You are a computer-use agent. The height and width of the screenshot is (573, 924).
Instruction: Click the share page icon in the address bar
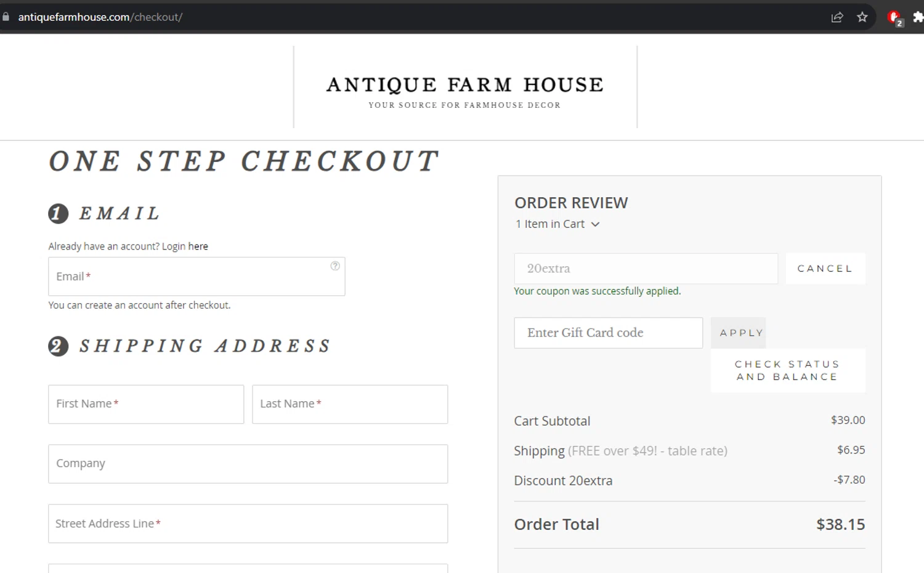[837, 17]
